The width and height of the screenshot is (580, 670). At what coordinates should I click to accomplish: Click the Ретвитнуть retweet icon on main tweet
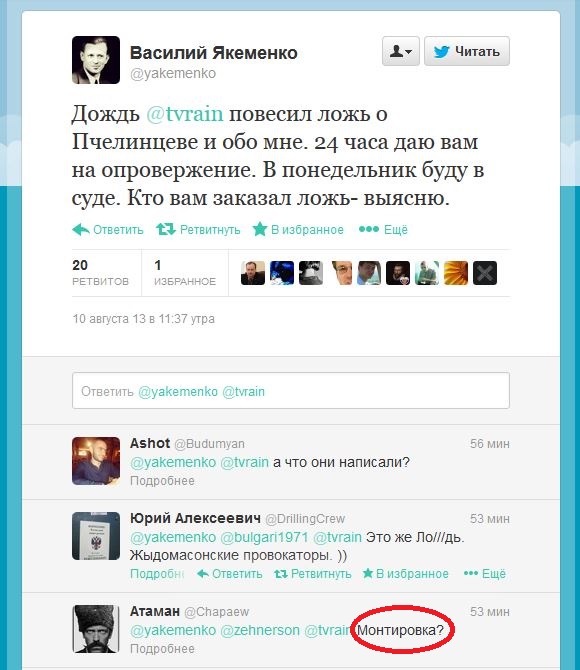click(x=198, y=230)
